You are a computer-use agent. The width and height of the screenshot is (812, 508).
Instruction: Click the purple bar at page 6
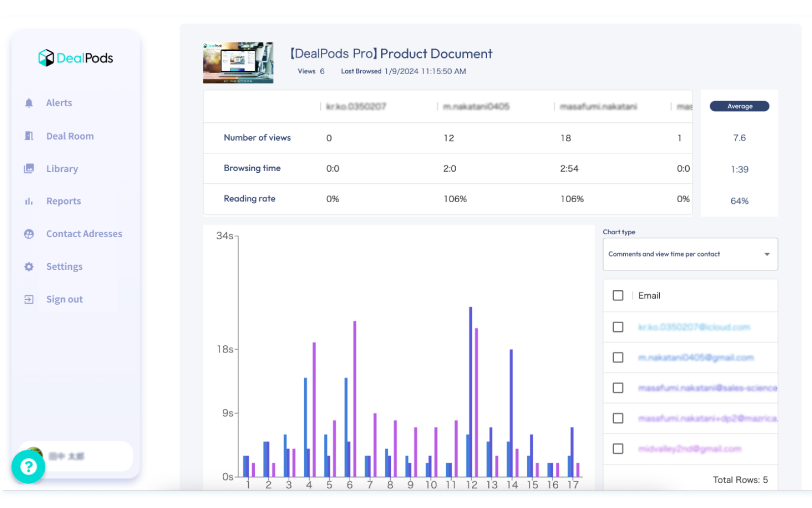coord(355,399)
